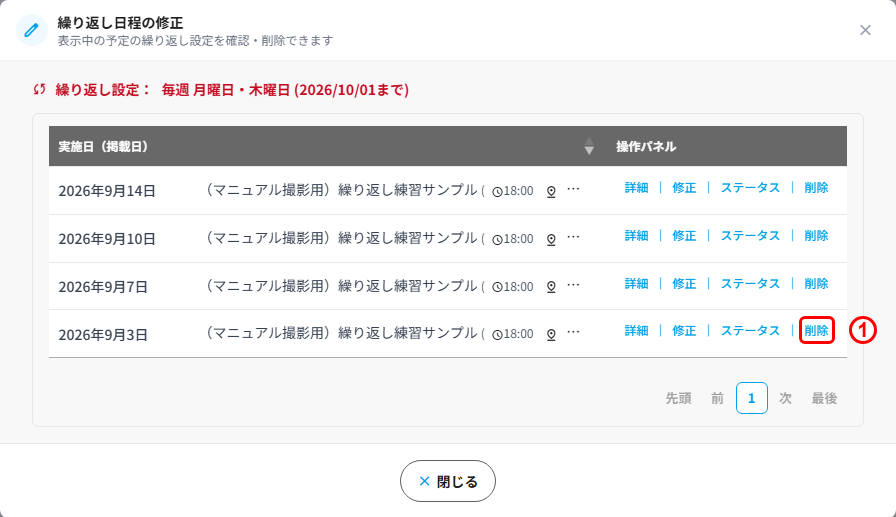Click the clock icon in the 2026年9月10日 row
This screenshot has width=896, height=517.
(x=497, y=239)
